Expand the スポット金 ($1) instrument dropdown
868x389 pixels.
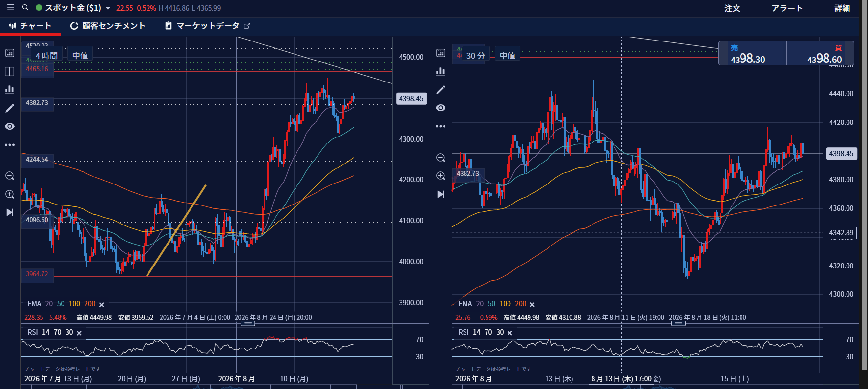click(x=108, y=8)
